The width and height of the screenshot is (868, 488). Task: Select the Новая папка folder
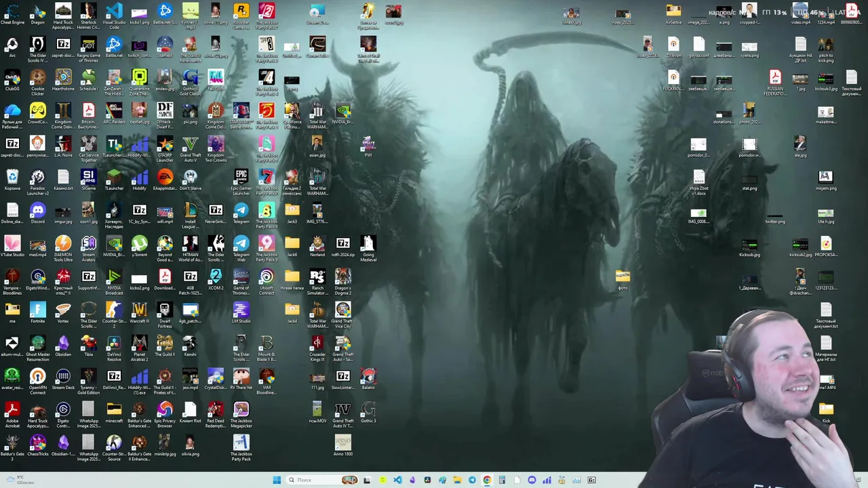click(292, 280)
